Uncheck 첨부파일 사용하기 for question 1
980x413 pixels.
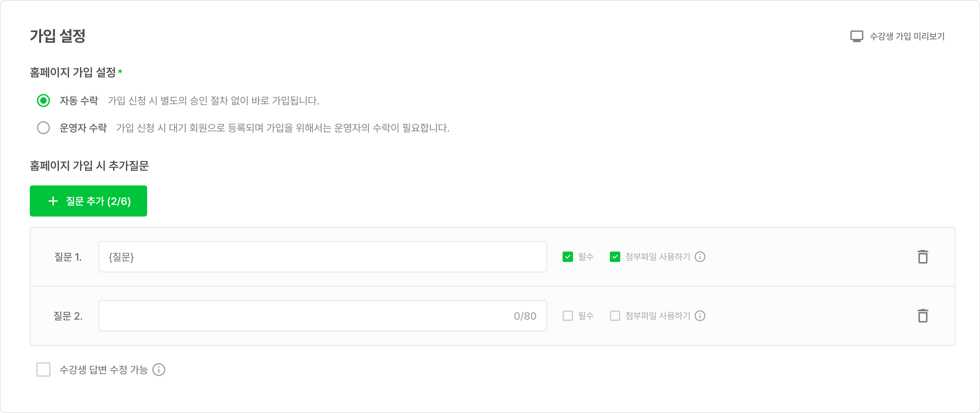[x=615, y=257]
